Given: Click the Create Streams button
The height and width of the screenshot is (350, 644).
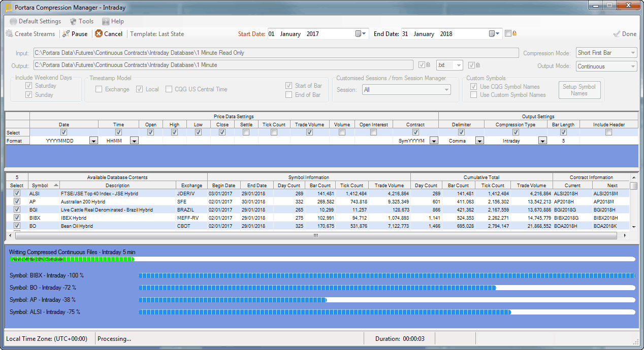Looking at the screenshot, I should [x=30, y=34].
